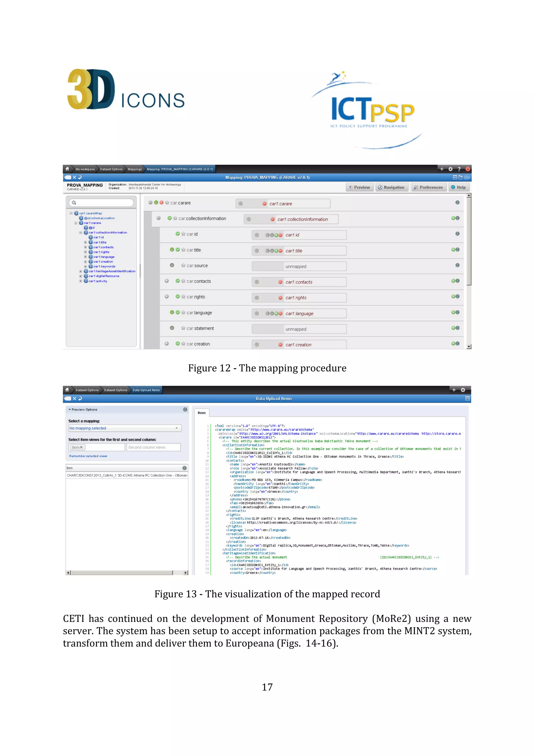Select the Mappings breadcrumb tab
The height and width of the screenshot is (756, 534).
click(x=135, y=169)
